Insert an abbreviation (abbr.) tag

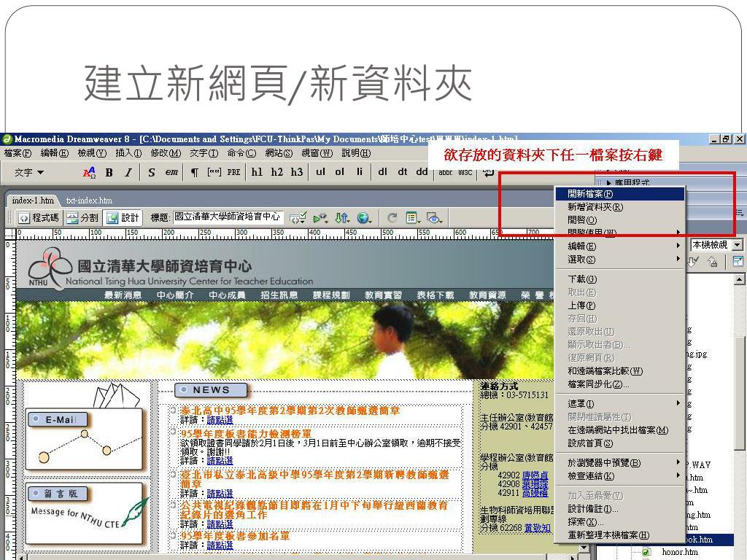point(446,172)
